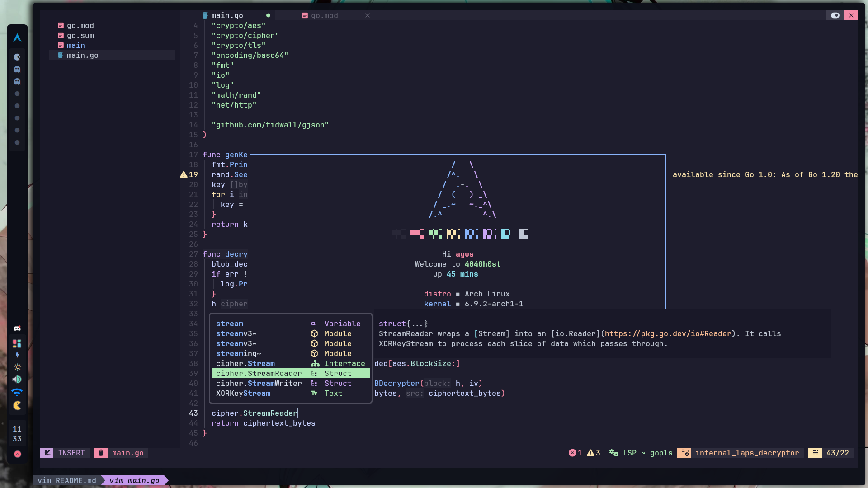This screenshot has height=488, width=868.
Task: Click the 43/22 cursor position text
Action: tap(838, 453)
